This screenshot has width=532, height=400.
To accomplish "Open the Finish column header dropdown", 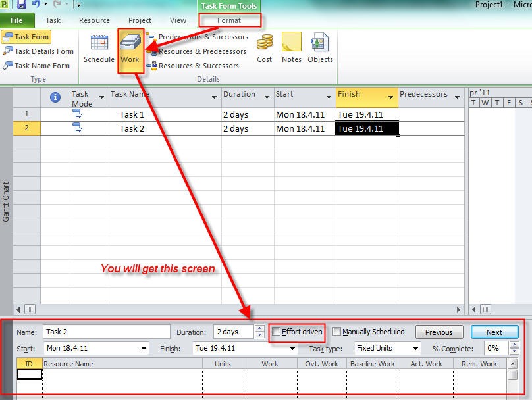I will click(391, 97).
